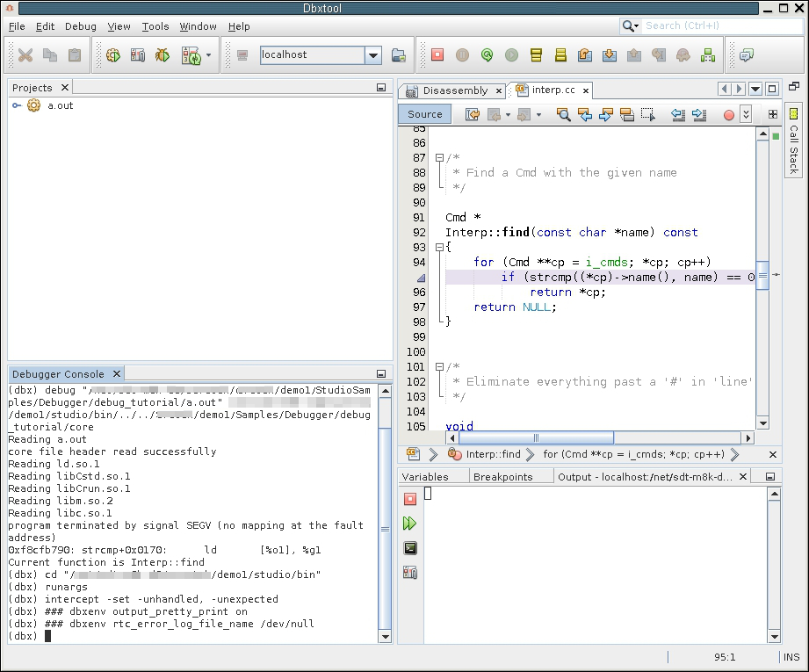The width and height of the screenshot is (809, 672).
Task: Open the Debug menu
Action: [x=81, y=26]
